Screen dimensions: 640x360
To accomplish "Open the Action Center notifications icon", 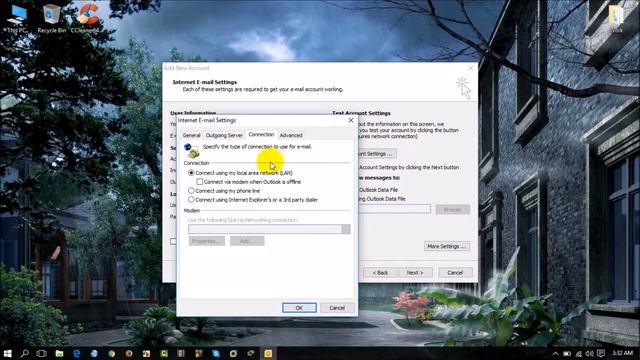I will click(600, 353).
